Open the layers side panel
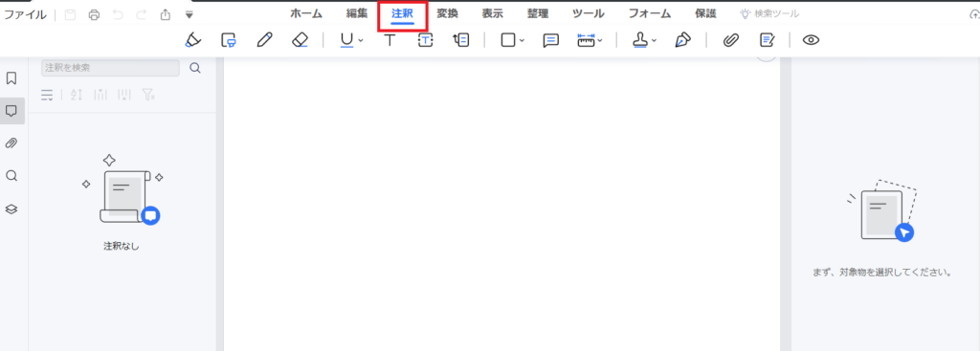Viewport: 980px width, 351px height. point(11,209)
